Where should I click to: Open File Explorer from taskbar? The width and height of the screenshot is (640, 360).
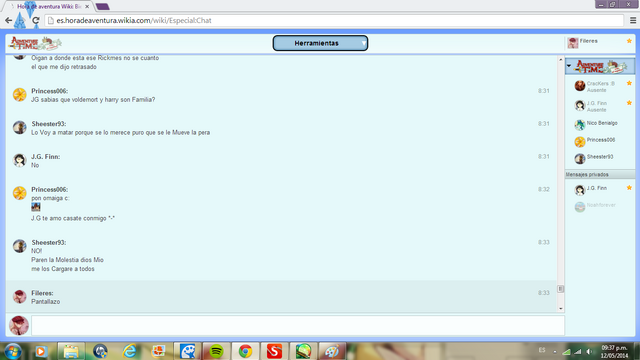(71, 351)
